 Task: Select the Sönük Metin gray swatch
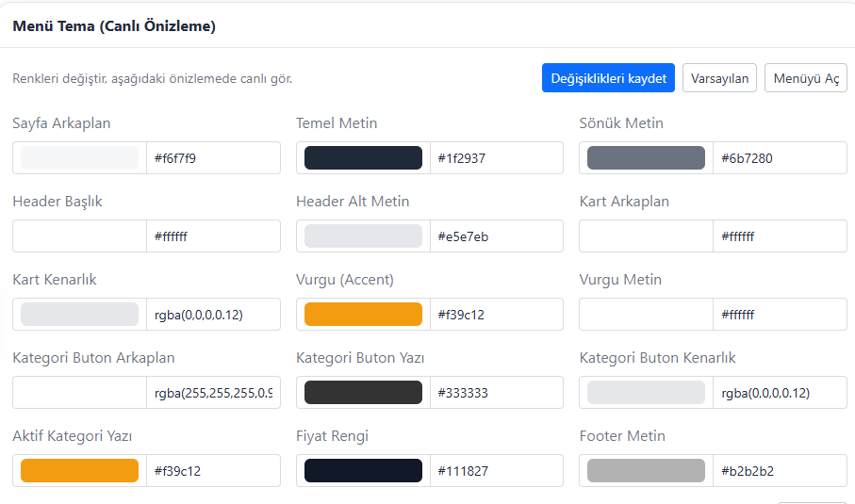pyautogui.click(x=646, y=158)
